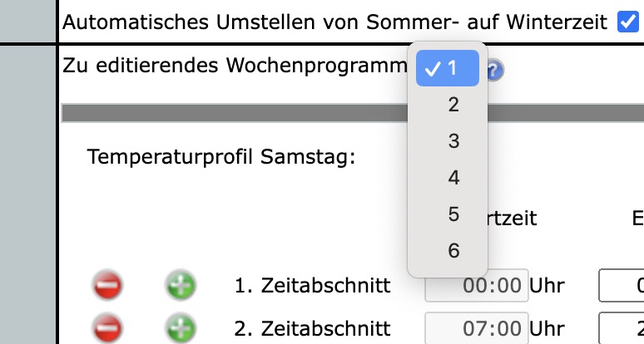The width and height of the screenshot is (644, 344).
Task: Click the 2. Zeitabschnitt label
Action: (312, 328)
